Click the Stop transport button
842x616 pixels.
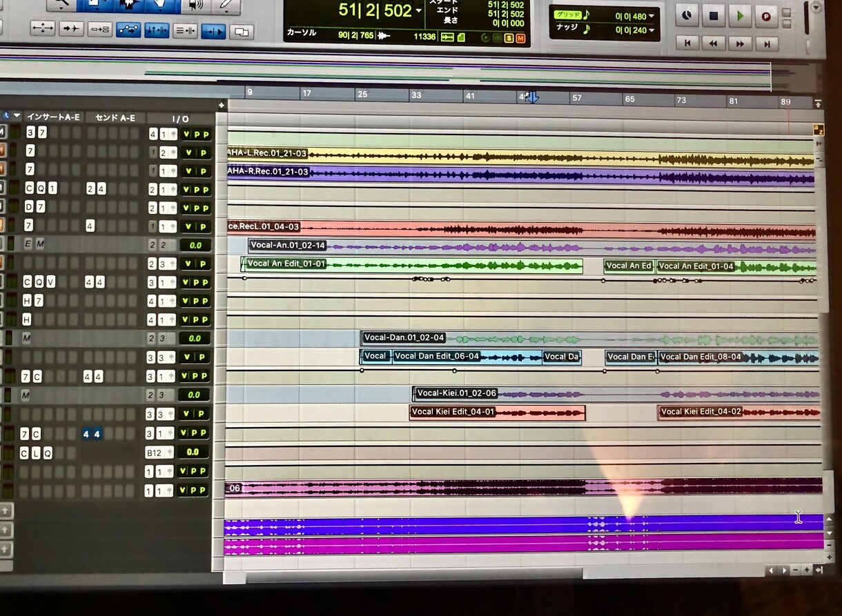(x=714, y=15)
